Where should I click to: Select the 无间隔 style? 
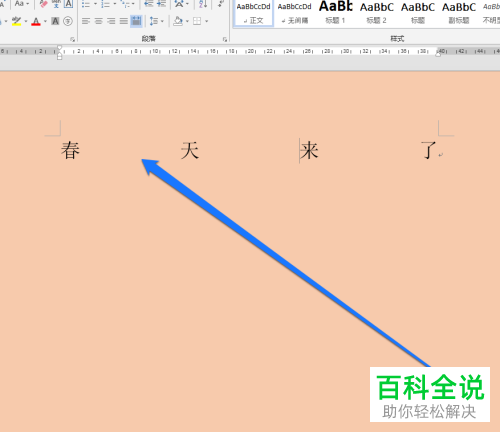pyautogui.click(x=294, y=13)
